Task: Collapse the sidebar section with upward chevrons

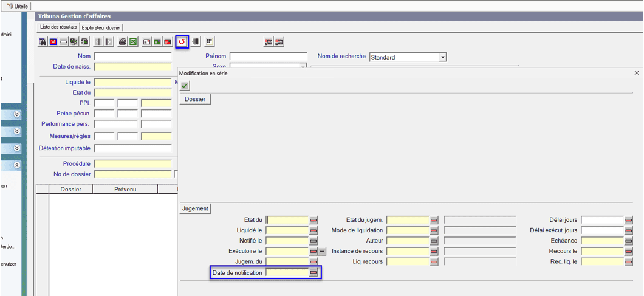Action: (17, 165)
